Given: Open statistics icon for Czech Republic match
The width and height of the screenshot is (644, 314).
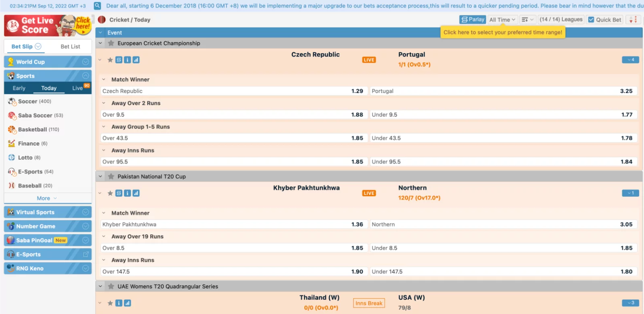Looking at the screenshot, I should point(136,60).
